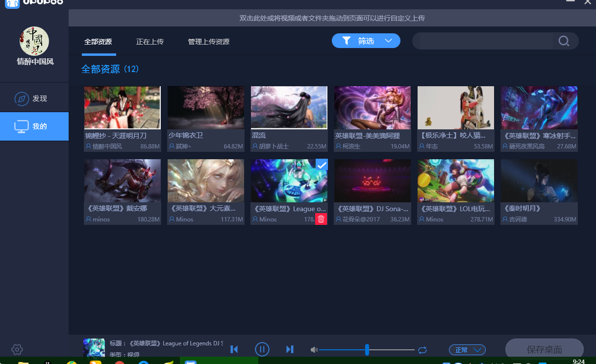Choose the 寒冰射手 wallpaper thumbnail
Screen dimensions: 596x364
(x=539, y=107)
